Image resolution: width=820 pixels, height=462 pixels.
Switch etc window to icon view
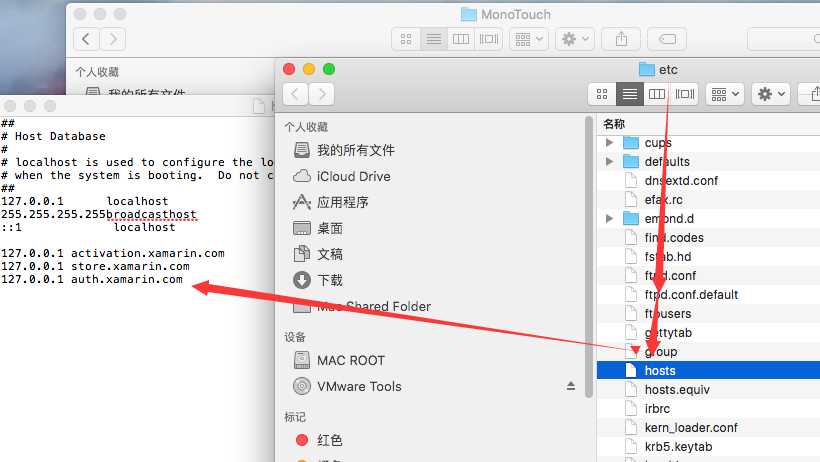click(602, 94)
